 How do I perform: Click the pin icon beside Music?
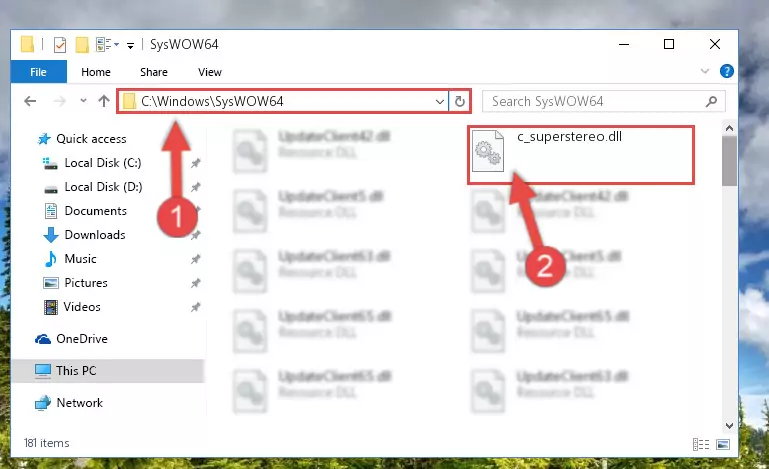tap(195, 259)
